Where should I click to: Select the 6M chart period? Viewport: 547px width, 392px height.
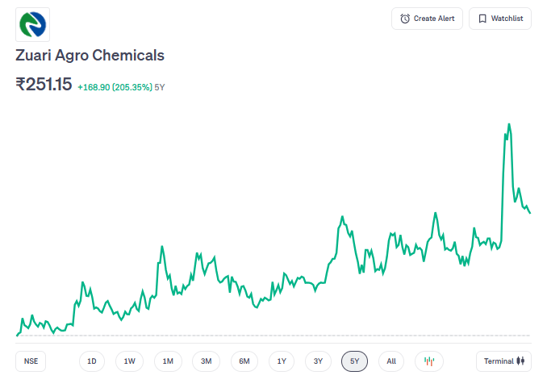click(x=244, y=361)
